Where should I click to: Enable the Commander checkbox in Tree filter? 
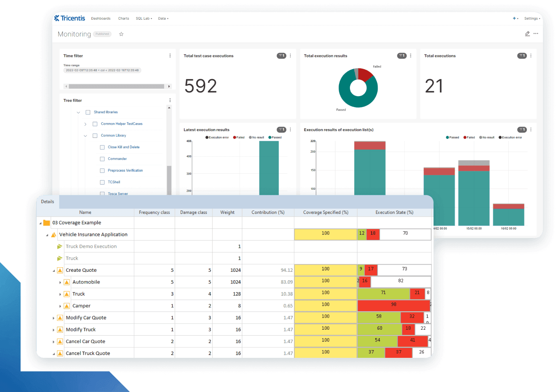[x=102, y=159]
